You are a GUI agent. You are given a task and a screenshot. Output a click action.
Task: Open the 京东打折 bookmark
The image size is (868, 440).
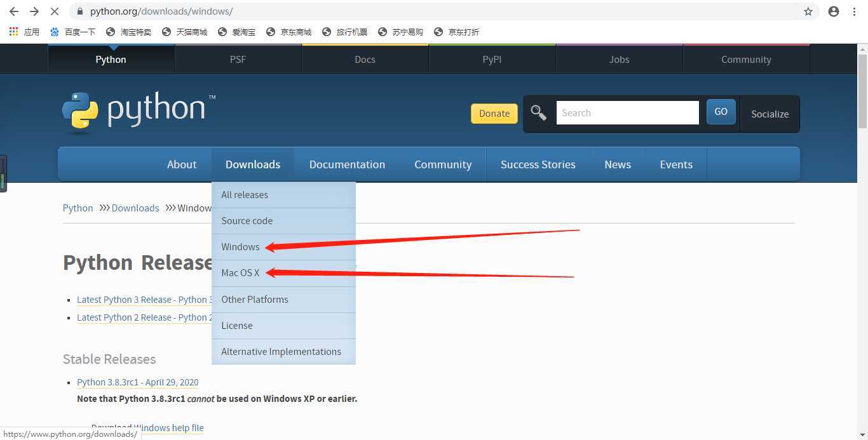456,32
